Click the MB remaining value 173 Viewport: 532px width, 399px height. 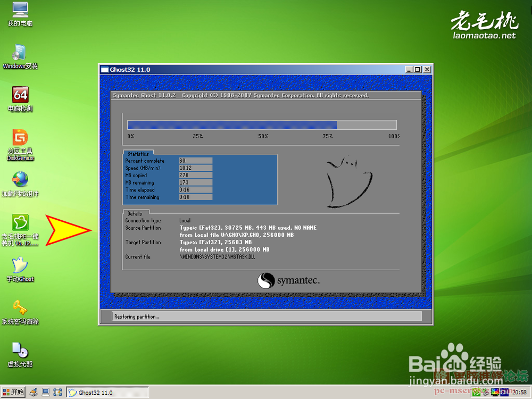point(196,182)
